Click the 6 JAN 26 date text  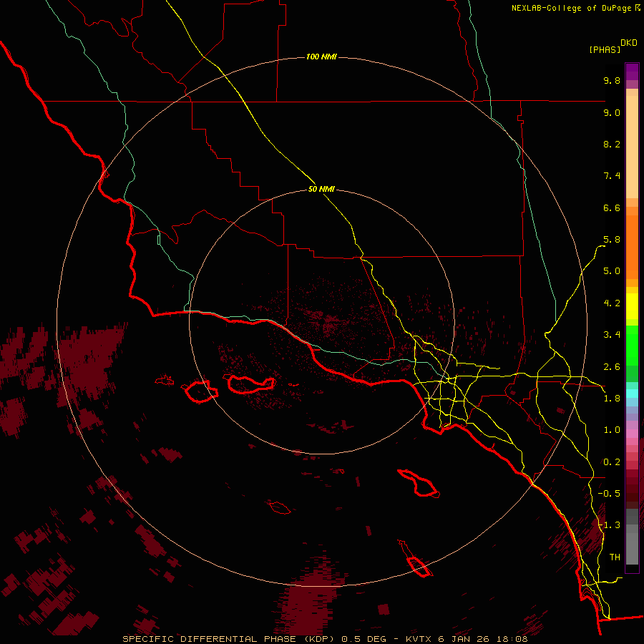tap(464, 639)
